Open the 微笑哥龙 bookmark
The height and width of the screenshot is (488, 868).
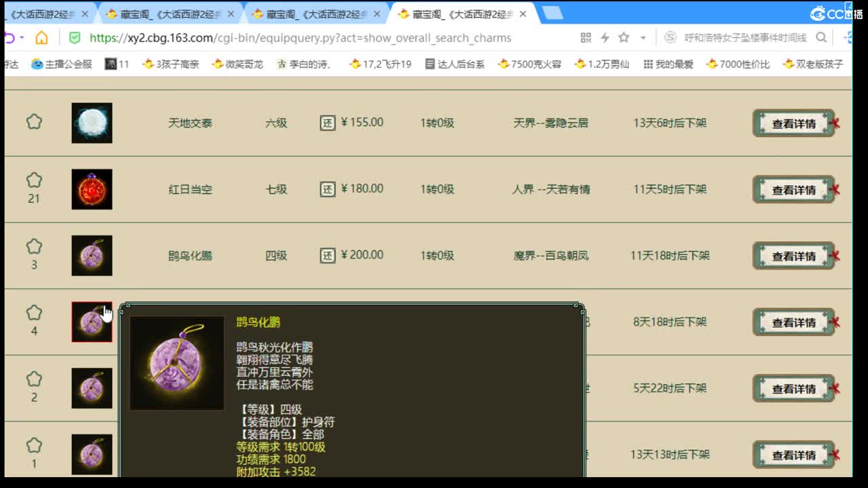pyautogui.click(x=237, y=64)
